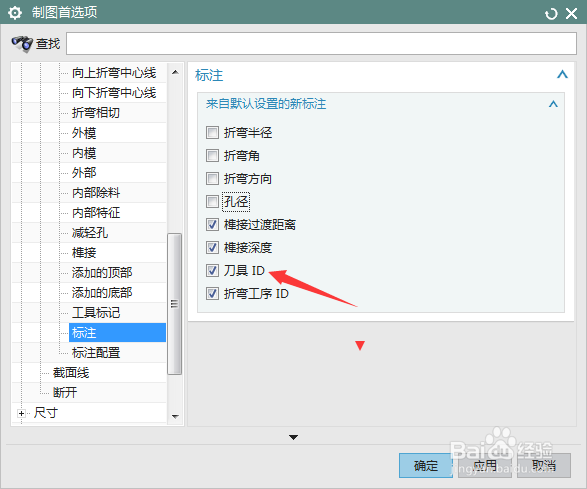Expand the 尺寸 tree node
587x489 pixels.
point(21,413)
